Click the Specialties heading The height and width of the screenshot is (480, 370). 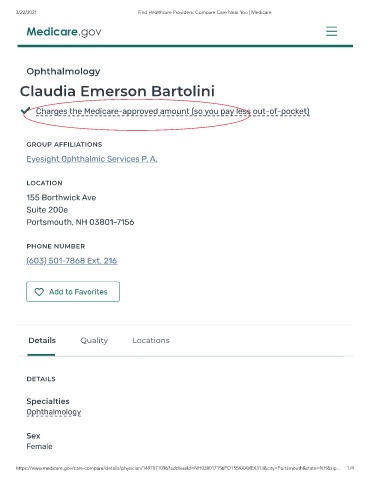click(48, 401)
